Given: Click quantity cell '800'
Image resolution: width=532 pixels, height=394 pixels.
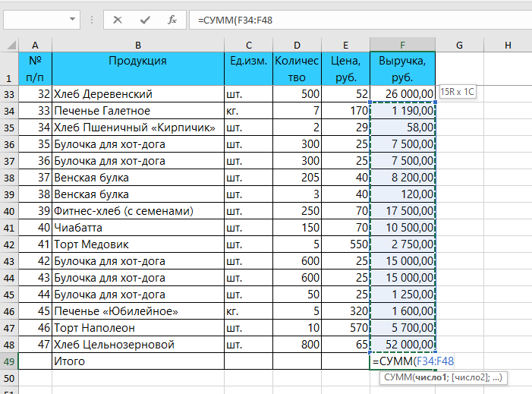Looking at the screenshot, I should 297,345.
